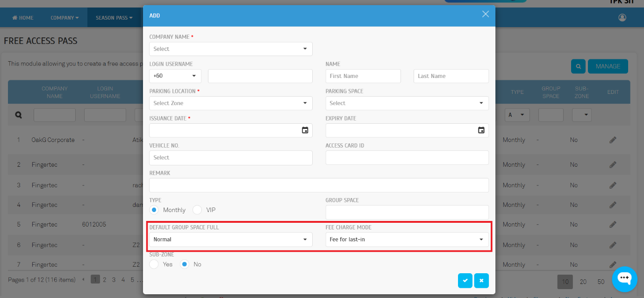This screenshot has height=298, width=644.
Task: Open the live chat bubble
Action: click(x=624, y=278)
